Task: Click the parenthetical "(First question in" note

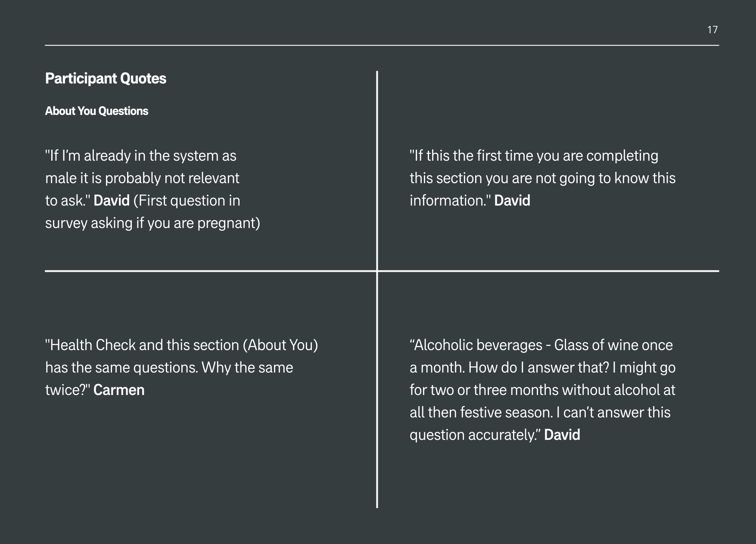Action: click(187, 201)
